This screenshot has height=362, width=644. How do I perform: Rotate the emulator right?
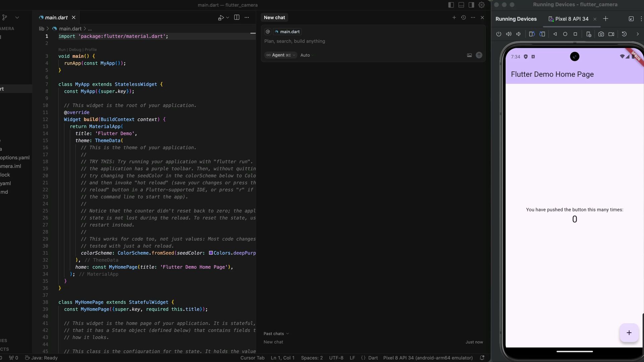pyautogui.click(x=542, y=34)
